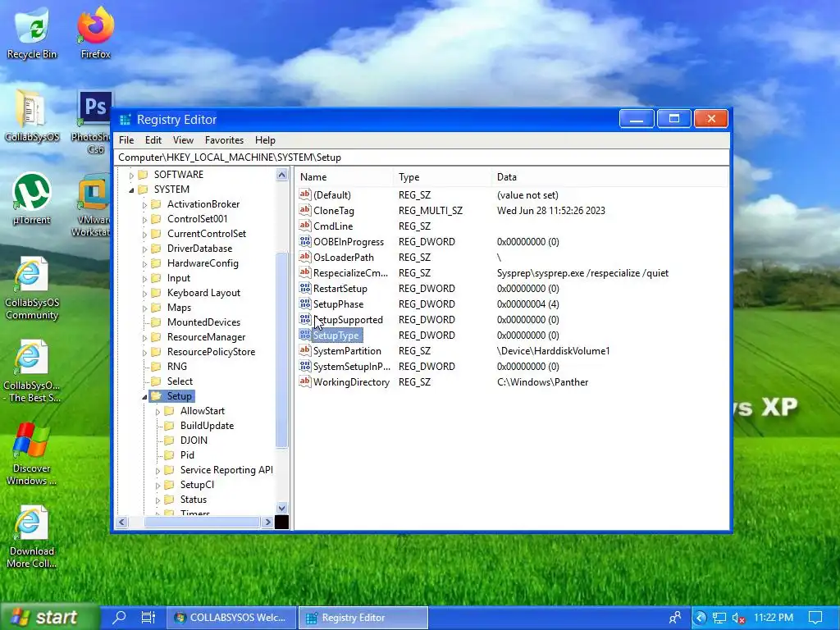
Task: Select the (Default) value entry
Action: point(332,195)
